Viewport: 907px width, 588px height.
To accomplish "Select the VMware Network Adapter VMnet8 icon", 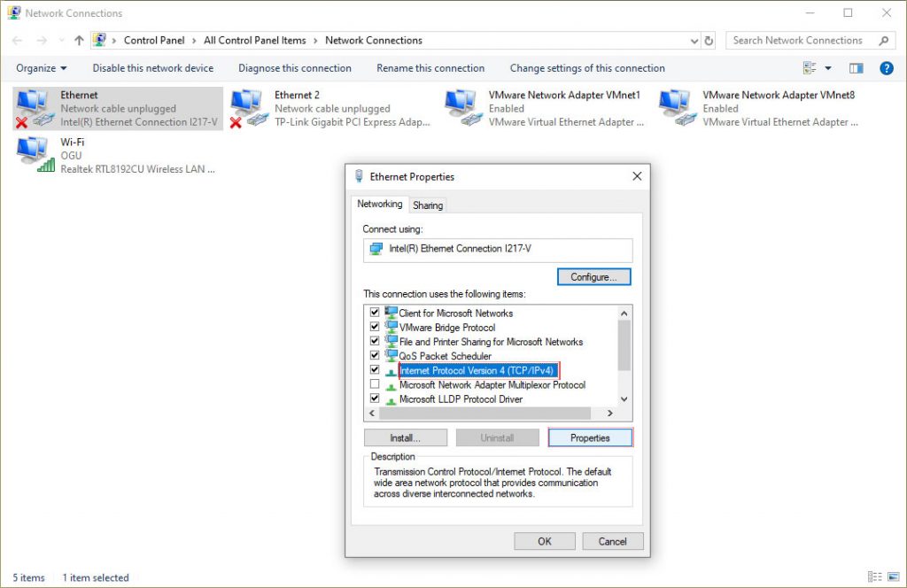I will click(677, 108).
